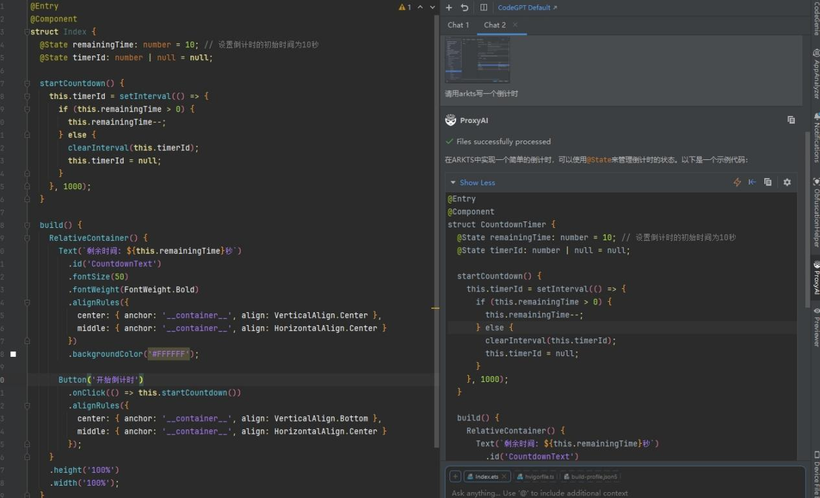The image size is (820, 498).
Task: Insert code at caret arrow icon
Action: (x=753, y=182)
